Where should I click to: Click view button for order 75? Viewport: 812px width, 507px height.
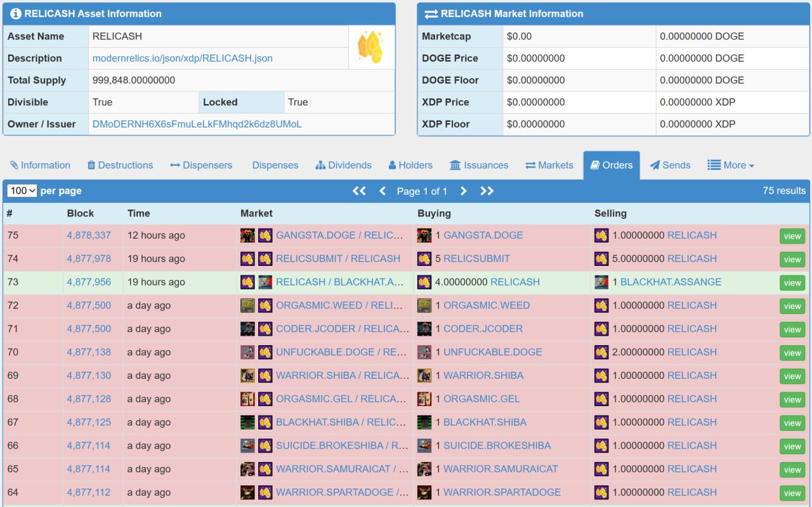point(792,236)
